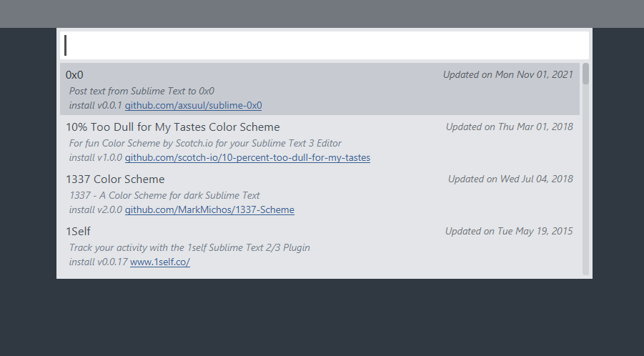Image resolution: width=644 pixels, height=356 pixels.
Task: Click the 'Updated on Thu Mar 01, 2018' date
Action: tap(509, 127)
